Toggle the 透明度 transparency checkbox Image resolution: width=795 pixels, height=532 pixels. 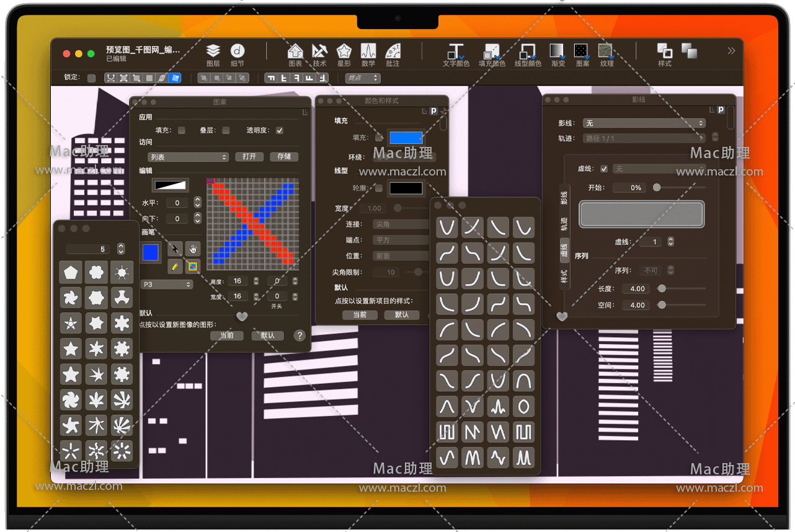tap(280, 130)
